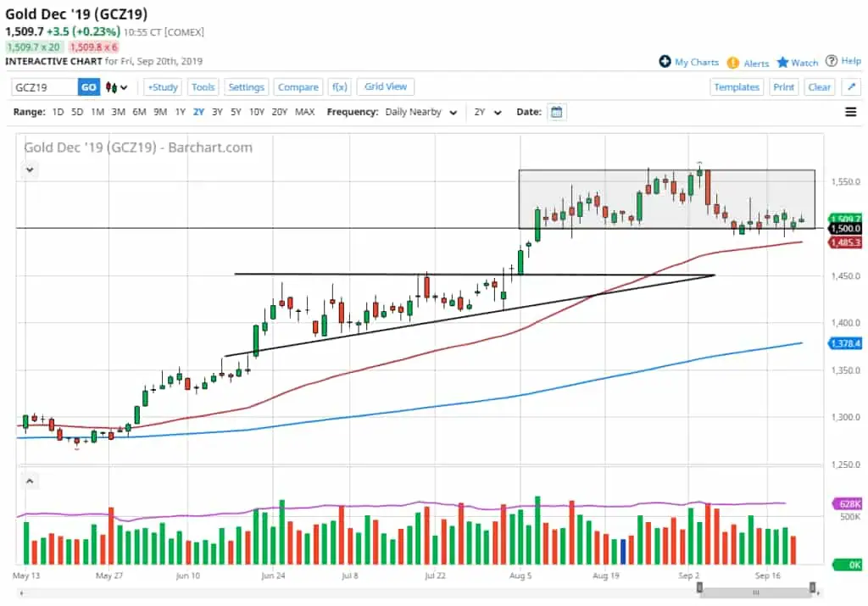
Task: Switch range to 6M
Action: [139, 111]
